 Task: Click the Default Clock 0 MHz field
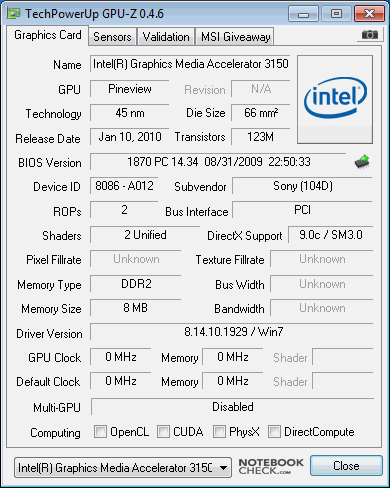[121, 381]
